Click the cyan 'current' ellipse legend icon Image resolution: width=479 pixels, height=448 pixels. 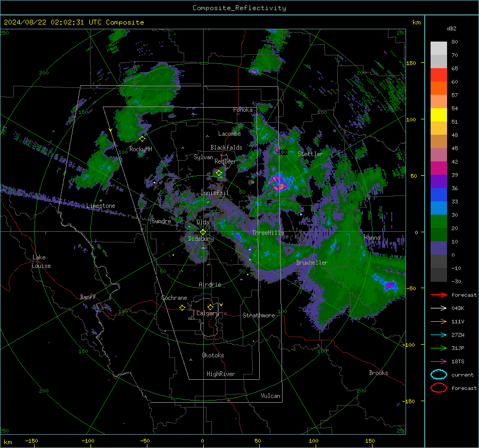[439, 374]
